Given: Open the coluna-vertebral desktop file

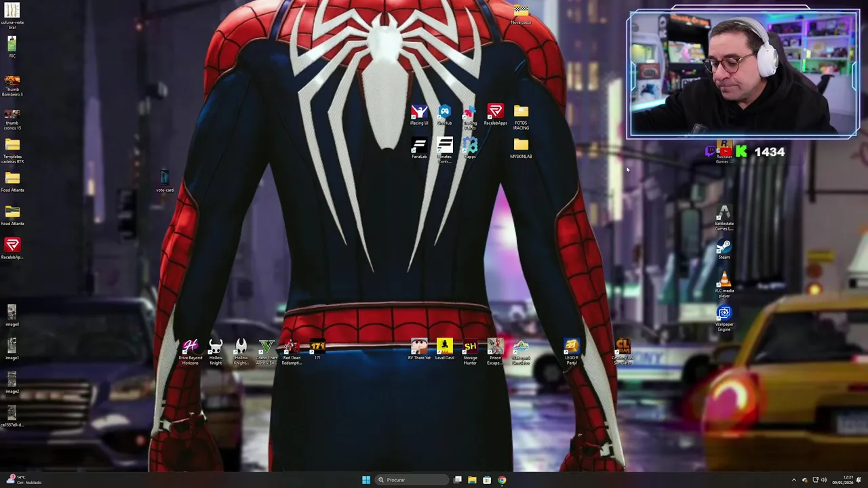Looking at the screenshot, I should coord(12,16).
